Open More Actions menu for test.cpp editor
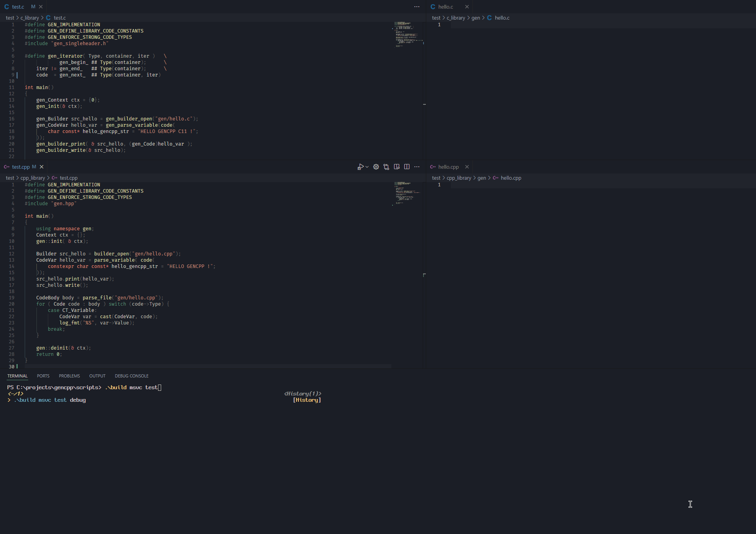This screenshot has height=534, width=756. pos(417,167)
